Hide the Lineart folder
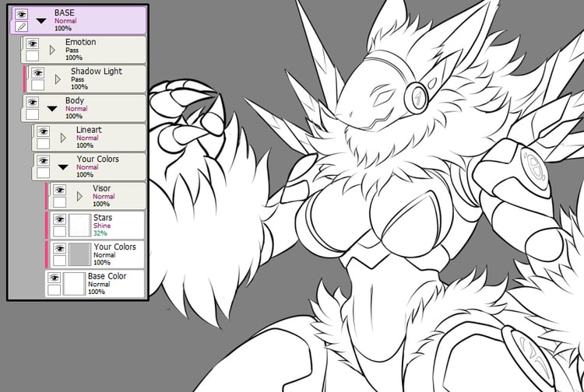 [43, 131]
